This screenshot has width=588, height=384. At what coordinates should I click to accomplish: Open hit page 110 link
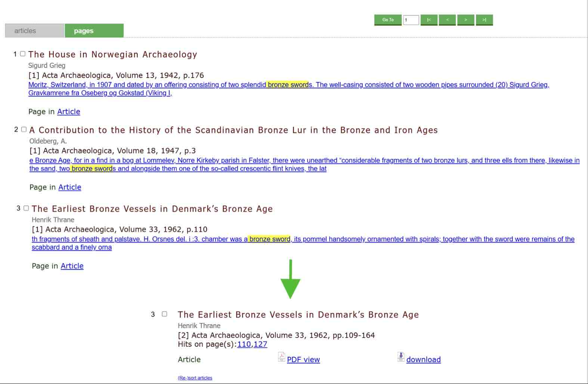[x=244, y=344]
